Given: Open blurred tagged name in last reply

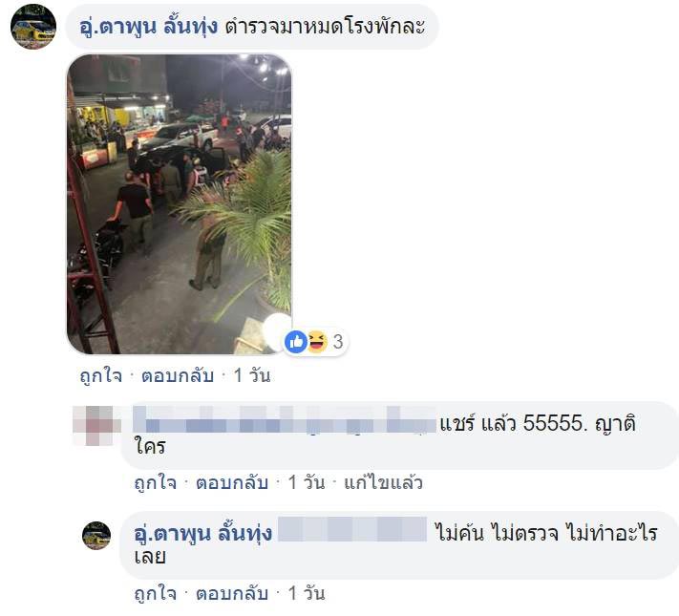Looking at the screenshot, I should coord(352,529).
